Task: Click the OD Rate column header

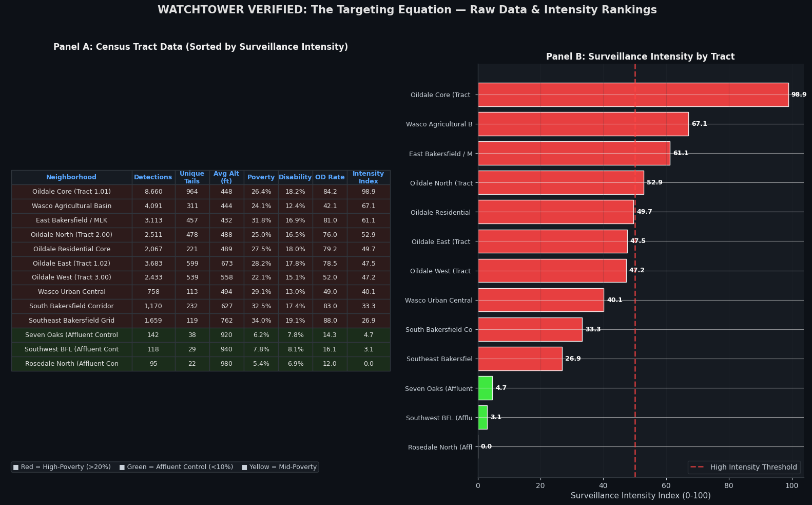Action: [330, 177]
